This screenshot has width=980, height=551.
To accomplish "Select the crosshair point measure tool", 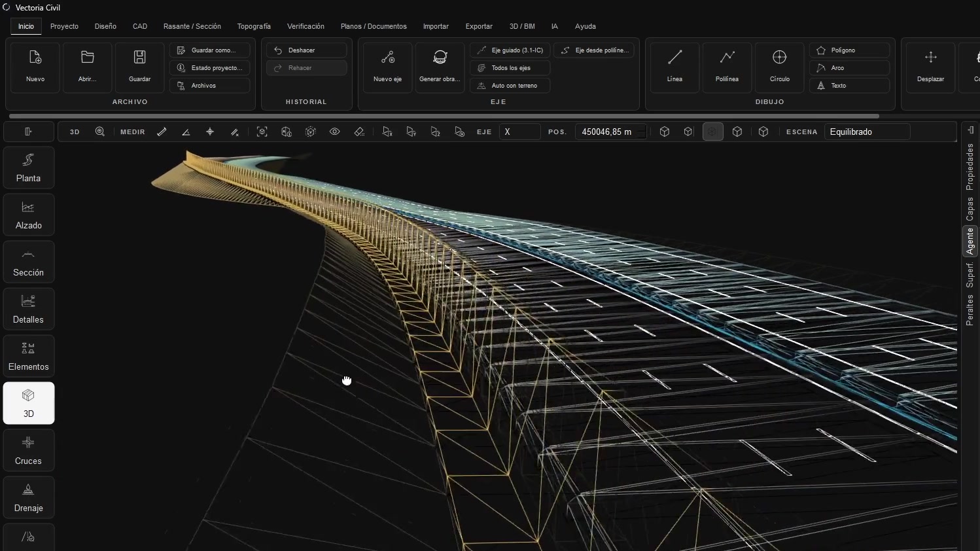I will [210, 132].
